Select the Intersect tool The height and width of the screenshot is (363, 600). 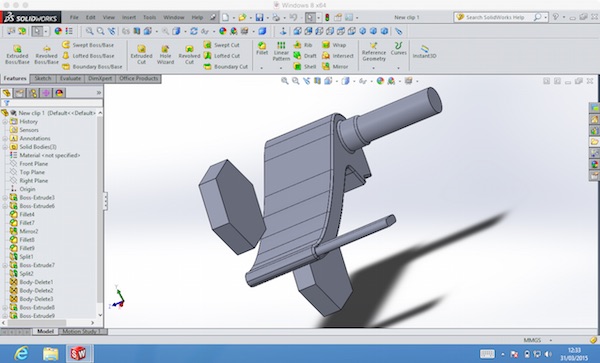click(338, 56)
